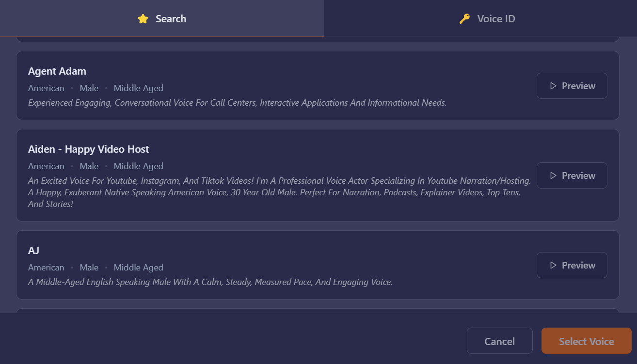
Task: Open the Voice ID tab
Action: (x=487, y=19)
